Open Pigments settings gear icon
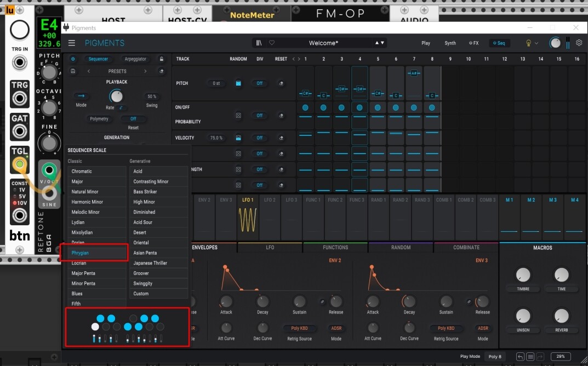The height and width of the screenshot is (366, 588). pos(579,43)
